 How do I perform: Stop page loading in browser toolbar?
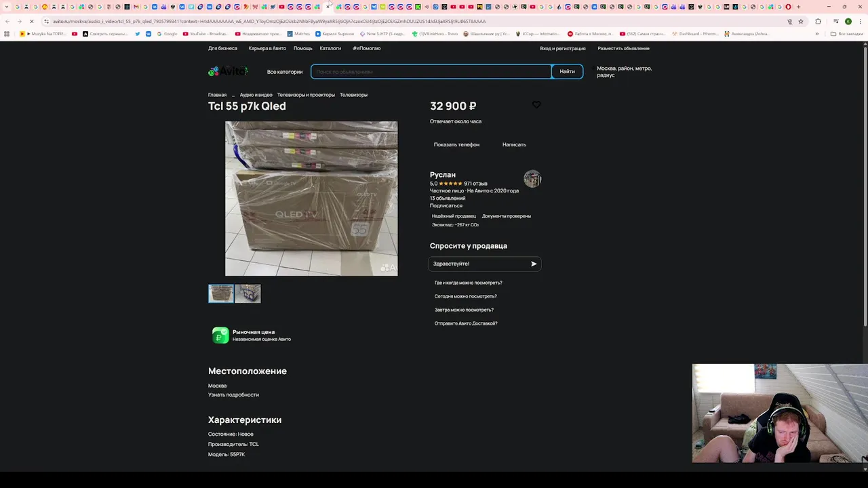(31, 21)
